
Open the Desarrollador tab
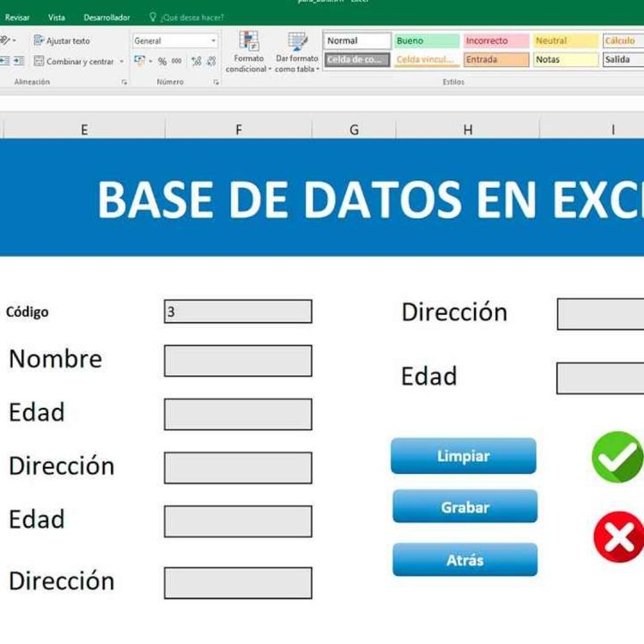pyautogui.click(x=106, y=17)
